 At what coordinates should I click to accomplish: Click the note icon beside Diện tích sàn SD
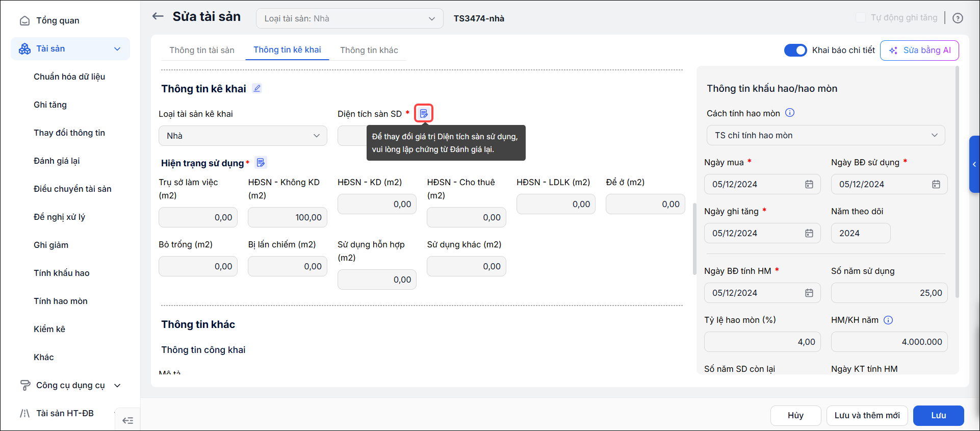424,113
